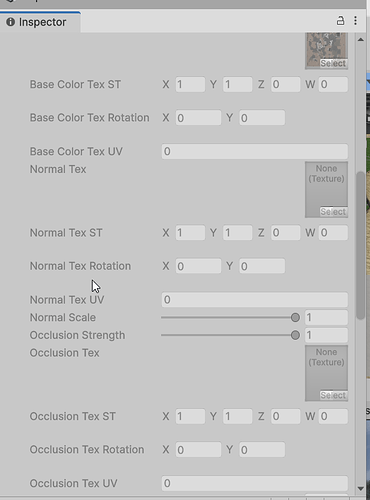Image resolution: width=370 pixels, height=500 pixels.
Task: Click Normal Tex Rotation X field
Action: coord(198,266)
